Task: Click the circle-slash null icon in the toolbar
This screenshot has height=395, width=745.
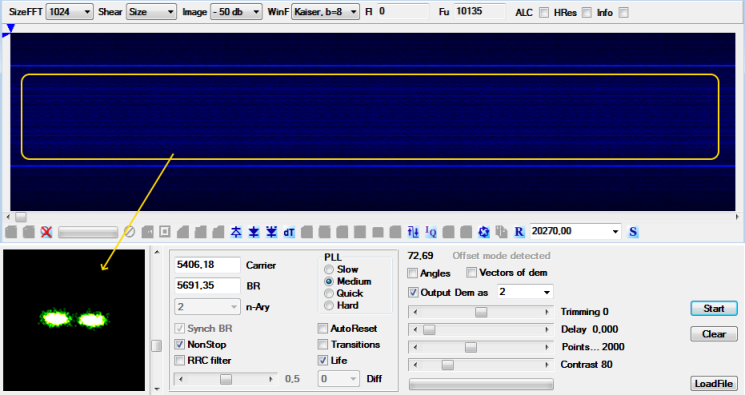Action: coord(129,232)
